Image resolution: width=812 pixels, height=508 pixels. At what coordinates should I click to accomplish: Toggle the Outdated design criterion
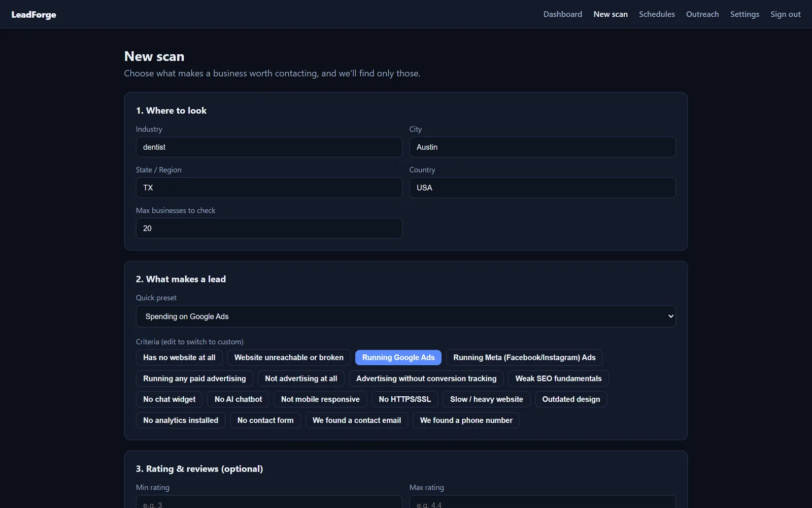point(571,399)
